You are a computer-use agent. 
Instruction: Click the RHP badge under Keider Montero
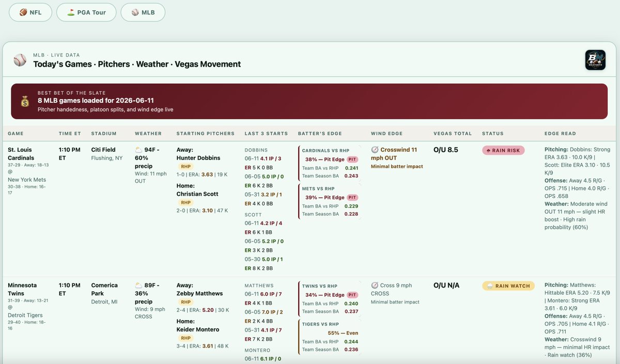(x=186, y=338)
